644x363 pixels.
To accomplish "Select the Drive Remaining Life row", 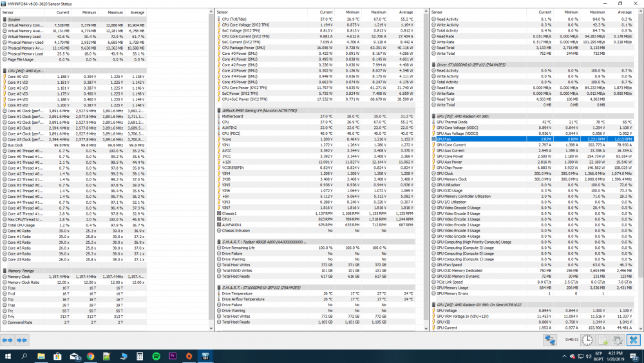I will tap(316, 248).
